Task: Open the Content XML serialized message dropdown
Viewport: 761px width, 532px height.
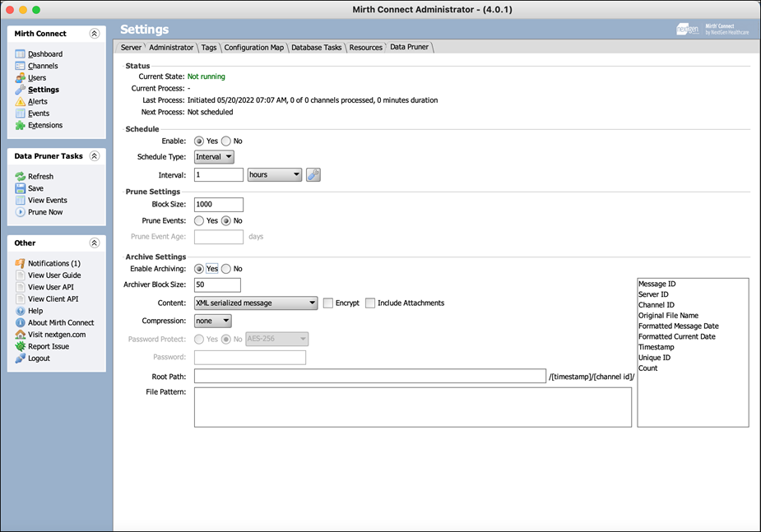Action: (x=256, y=303)
